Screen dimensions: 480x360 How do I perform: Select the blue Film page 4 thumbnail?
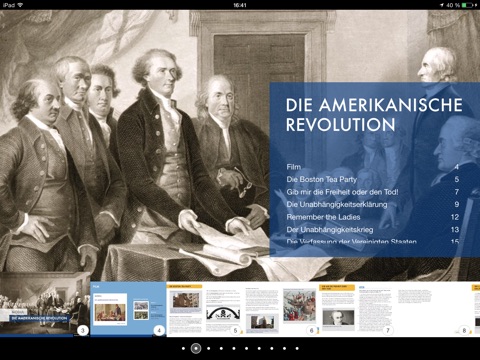(x=128, y=309)
